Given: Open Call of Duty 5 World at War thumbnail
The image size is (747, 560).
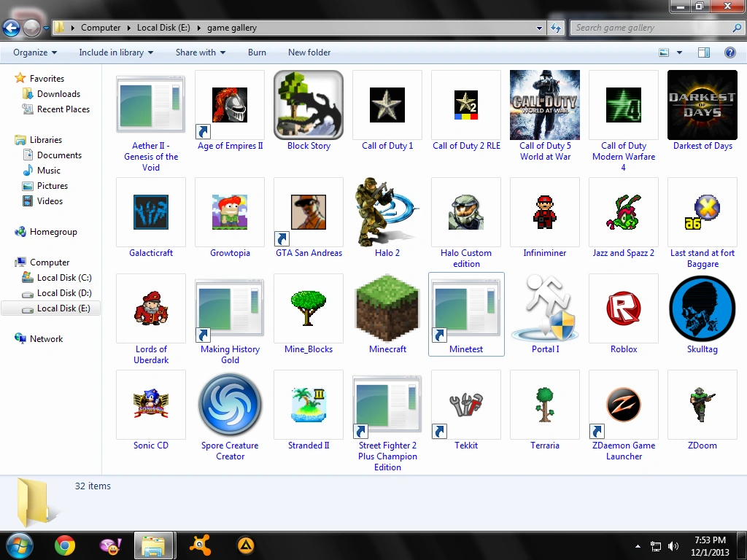Looking at the screenshot, I should (545, 105).
